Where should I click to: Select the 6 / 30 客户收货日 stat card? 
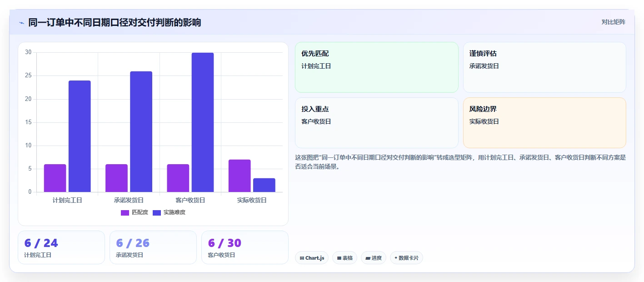point(245,247)
